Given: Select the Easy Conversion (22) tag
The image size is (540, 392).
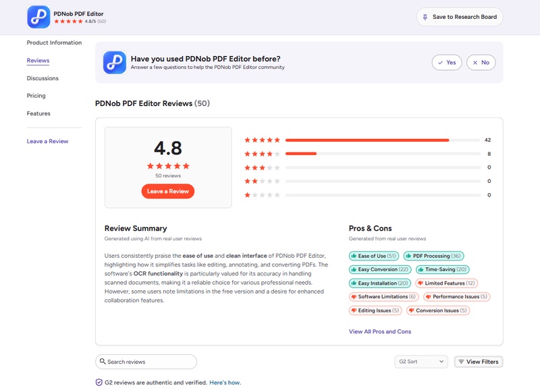Looking at the screenshot, I should click(380, 269).
